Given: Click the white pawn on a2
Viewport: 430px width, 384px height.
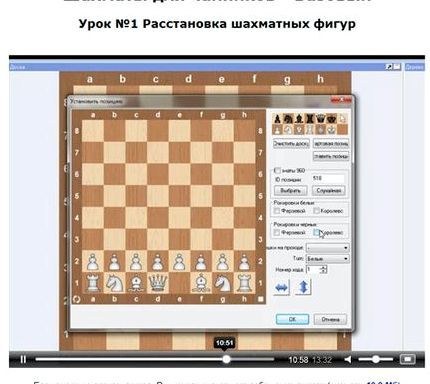Looking at the screenshot, I should click(x=93, y=261).
